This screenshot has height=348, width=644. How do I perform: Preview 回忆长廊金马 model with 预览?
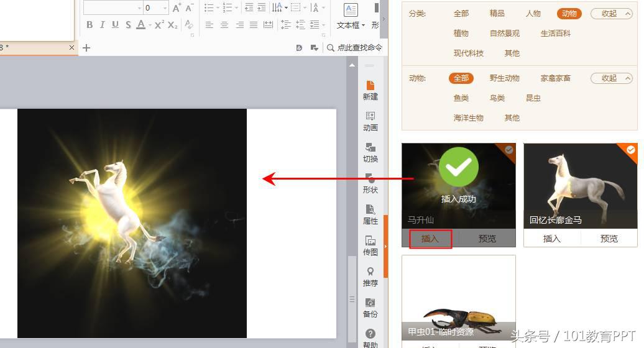coord(609,239)
